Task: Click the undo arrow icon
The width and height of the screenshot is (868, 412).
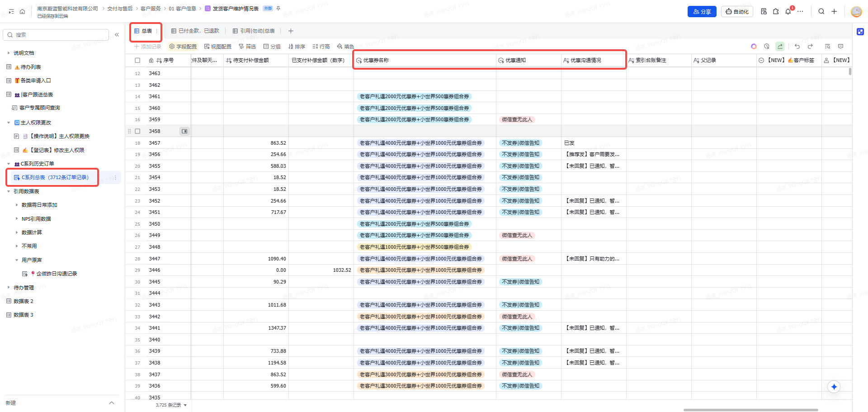Action: tap(797, 47)
